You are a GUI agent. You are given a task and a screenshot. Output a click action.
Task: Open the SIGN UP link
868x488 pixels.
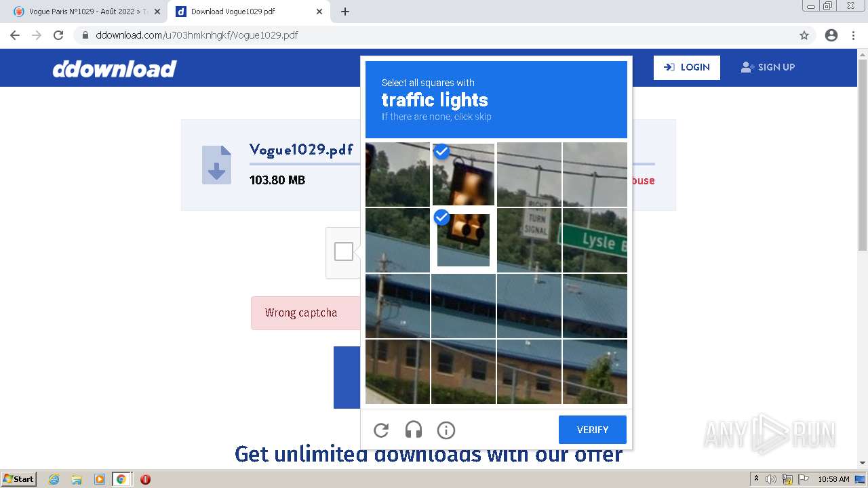(768, 67)
